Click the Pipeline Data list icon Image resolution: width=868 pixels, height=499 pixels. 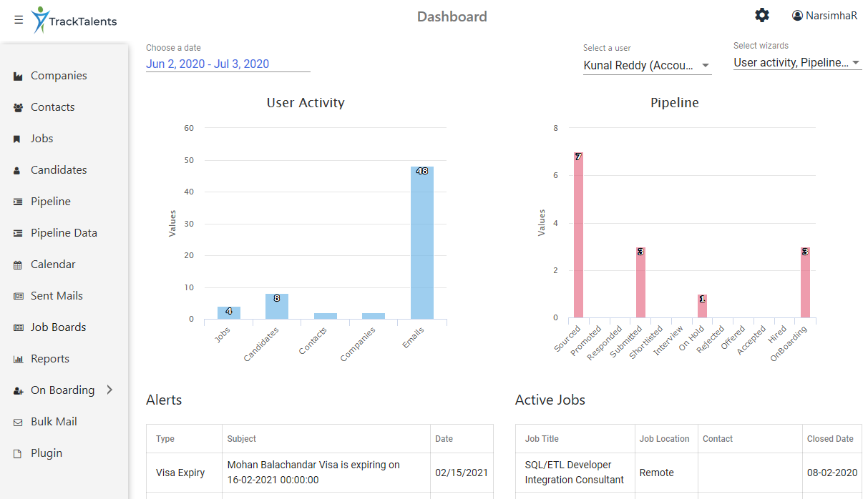[18, 234]
